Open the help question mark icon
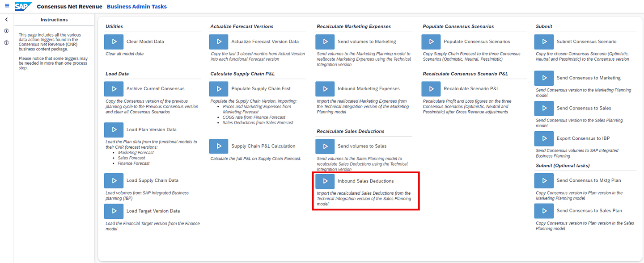 tap(6, 43)
